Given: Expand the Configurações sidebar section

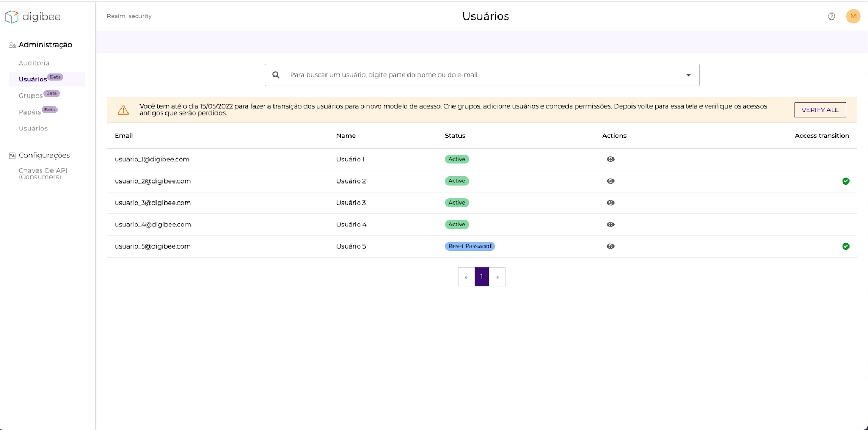Looking at the screenshot, I should coord(44,155).
